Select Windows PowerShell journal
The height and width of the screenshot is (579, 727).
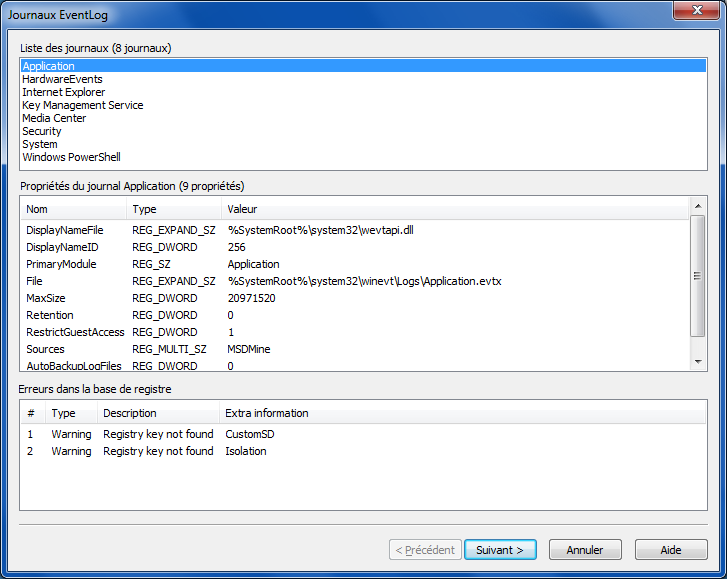pyautogui.click(x=71, y=157)
